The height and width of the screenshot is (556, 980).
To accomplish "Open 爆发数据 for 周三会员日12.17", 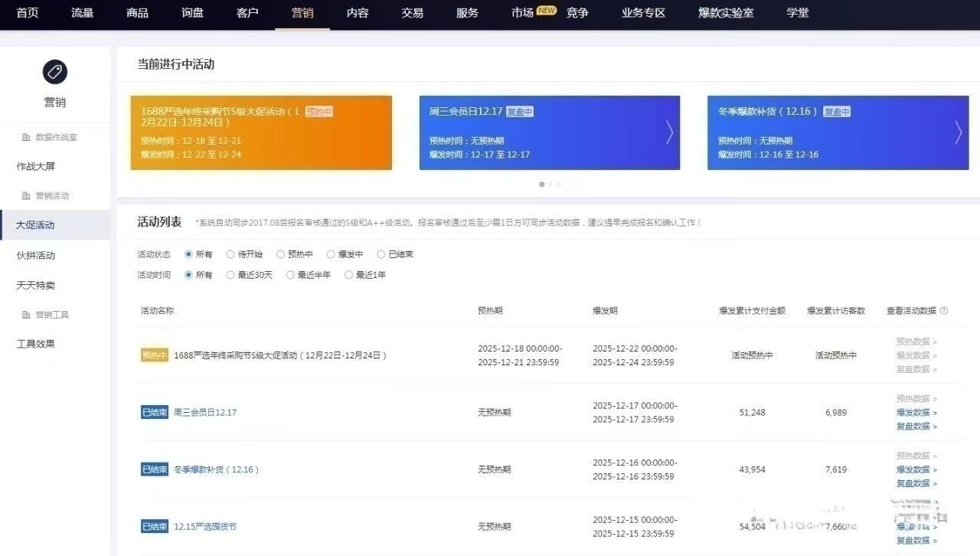I will click(913, 413).
